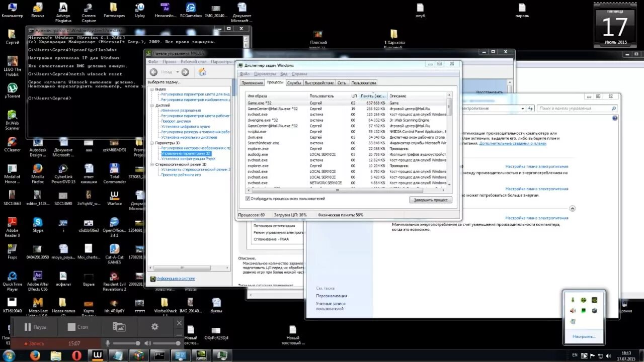The image size is (644, 362).
Task: Click the process list horizontal scrollbar
Action: tap(346, 190)
